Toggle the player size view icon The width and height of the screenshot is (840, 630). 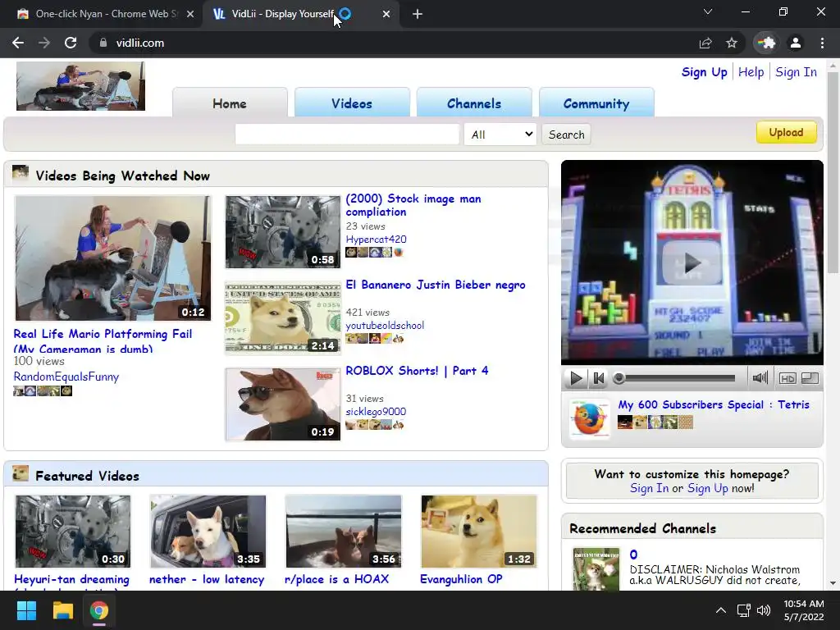pyautogui.click(x=810, y=378)
